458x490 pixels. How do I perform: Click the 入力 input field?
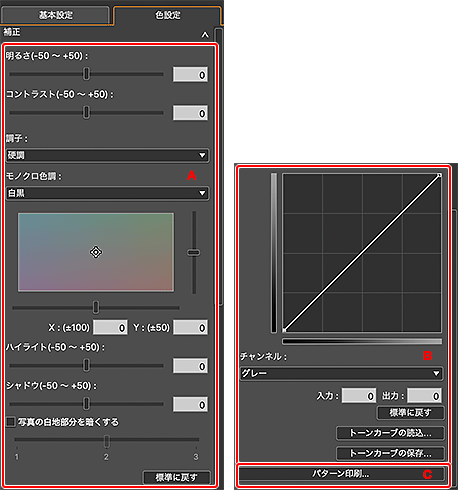click(359, 396)
